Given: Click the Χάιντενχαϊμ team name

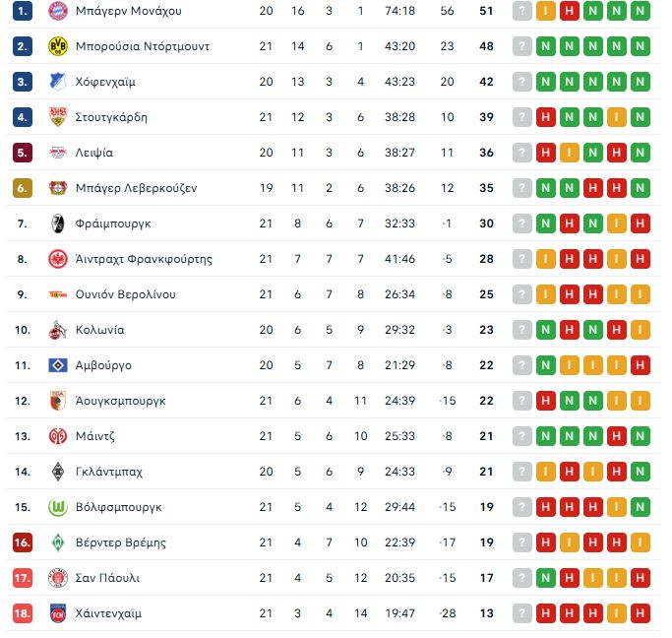Looking at the screenshot, I should 108,613.
